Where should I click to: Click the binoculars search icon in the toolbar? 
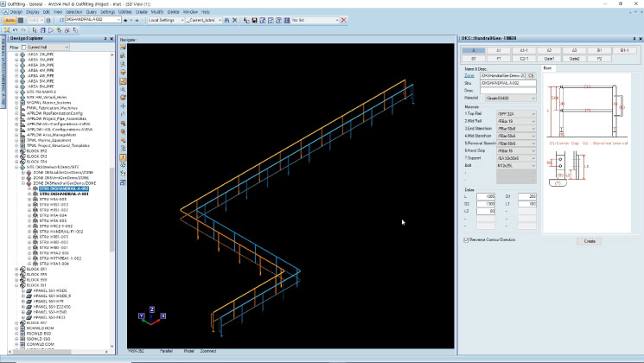[x=226, y=20]
